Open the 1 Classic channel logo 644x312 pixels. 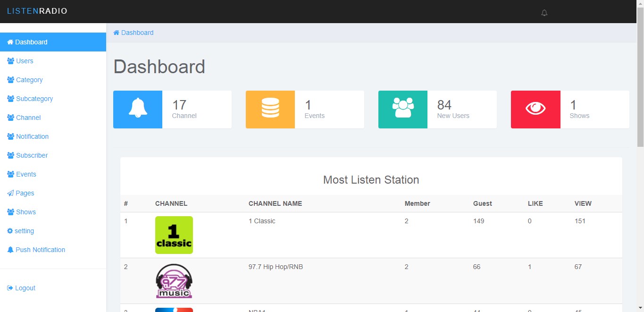point(174,235)
